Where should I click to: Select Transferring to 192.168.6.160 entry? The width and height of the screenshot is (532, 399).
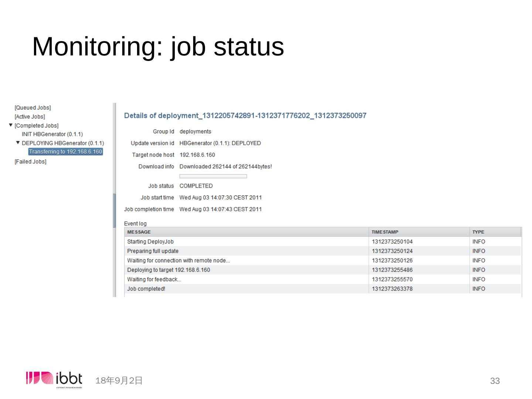click(x=65, y=151)
